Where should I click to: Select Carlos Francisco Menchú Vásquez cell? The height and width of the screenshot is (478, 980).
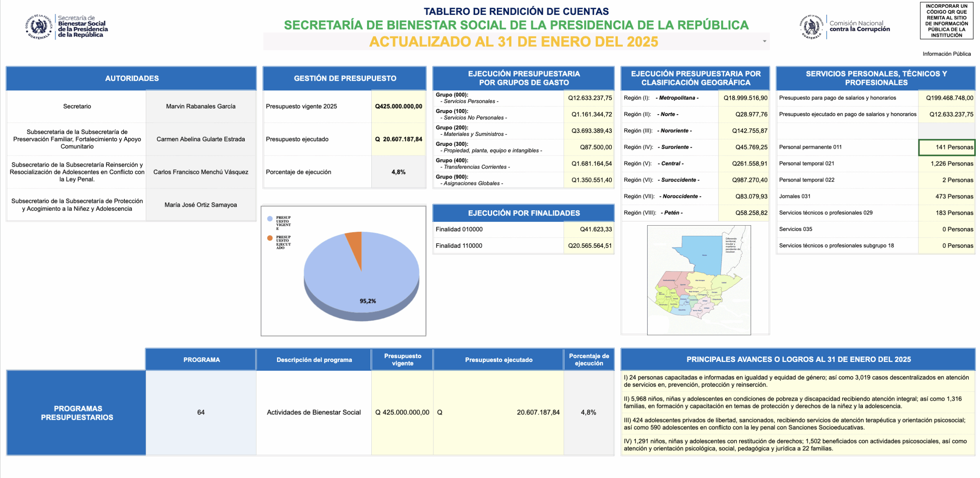(x=201, y=172)
